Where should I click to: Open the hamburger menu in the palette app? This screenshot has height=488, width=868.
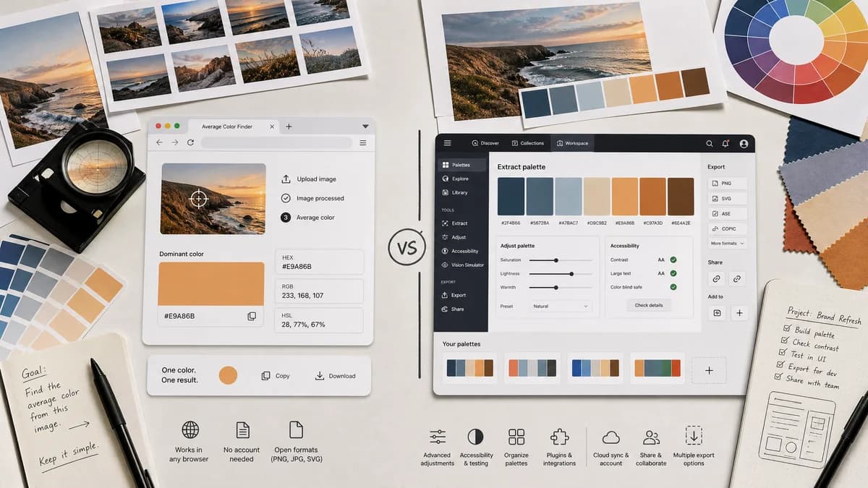447,143
